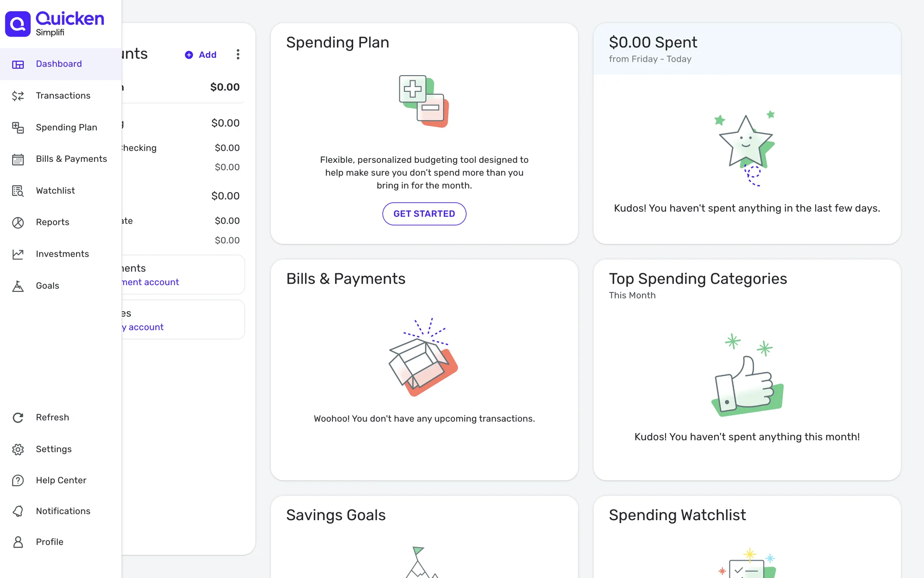This screenshot has height=578, width=924.
Task: Click the Quicken Simplifi logo icon
Action: 18,24
